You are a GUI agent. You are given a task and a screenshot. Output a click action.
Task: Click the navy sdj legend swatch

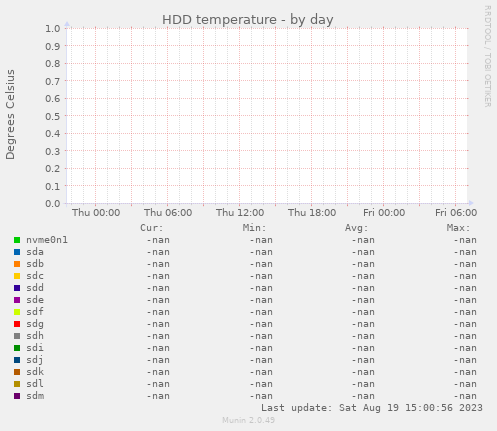click(17, 360)
